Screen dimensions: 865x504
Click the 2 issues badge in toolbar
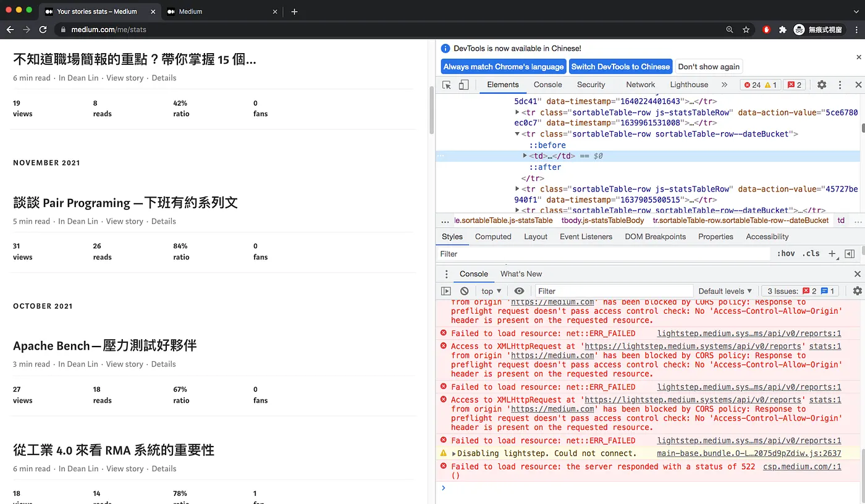795,85
